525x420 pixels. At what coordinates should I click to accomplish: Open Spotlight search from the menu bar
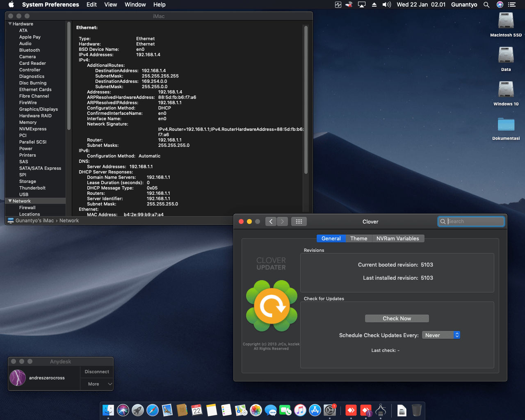[486, 5]
